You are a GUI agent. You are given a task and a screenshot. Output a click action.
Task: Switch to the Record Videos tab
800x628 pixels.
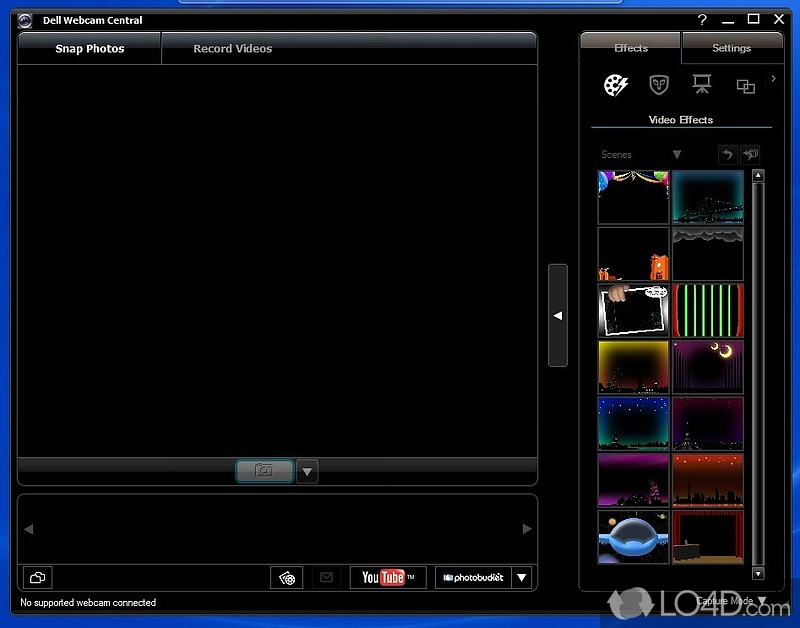pos(232,48)
